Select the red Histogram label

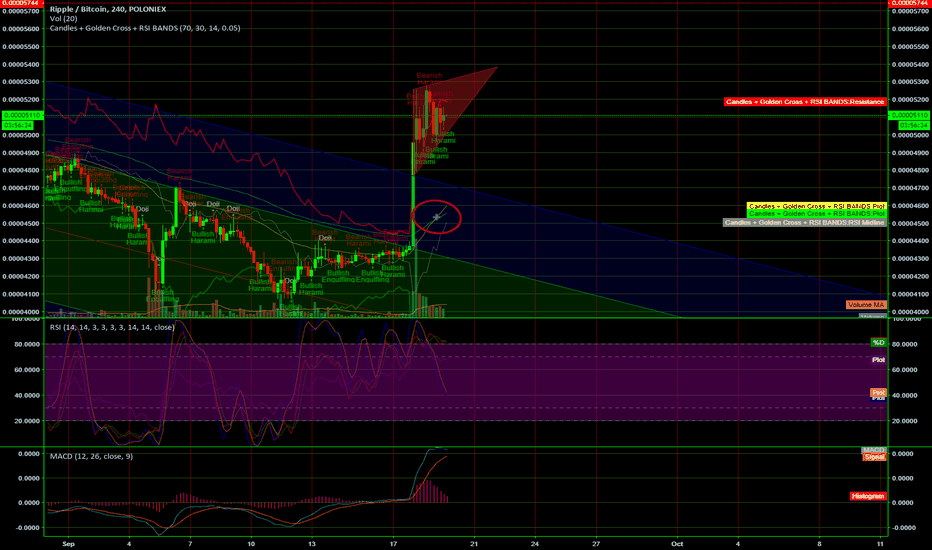[x=868, y=496]
